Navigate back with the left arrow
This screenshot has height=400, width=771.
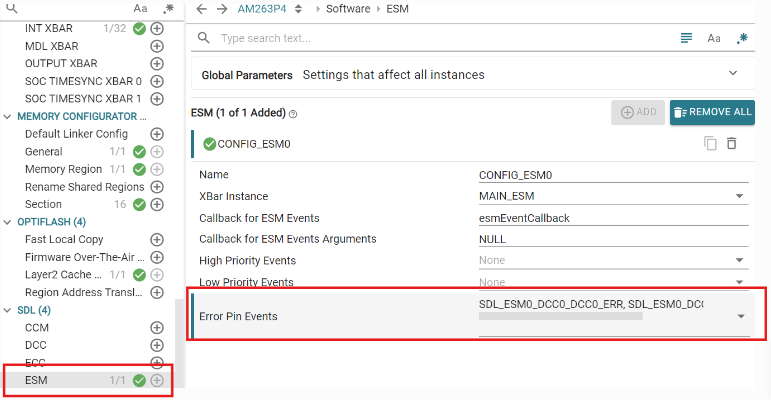click(x=202, y=9)
